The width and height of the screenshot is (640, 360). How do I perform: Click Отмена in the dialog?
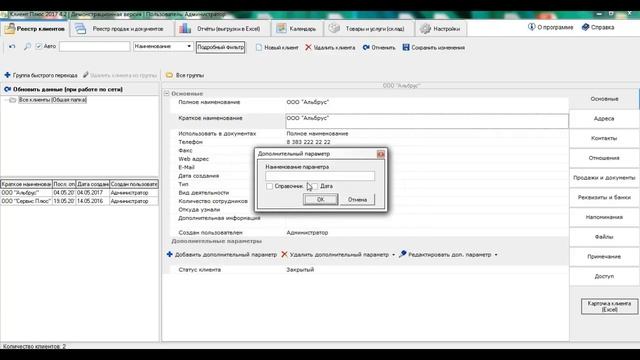[358, 199]
